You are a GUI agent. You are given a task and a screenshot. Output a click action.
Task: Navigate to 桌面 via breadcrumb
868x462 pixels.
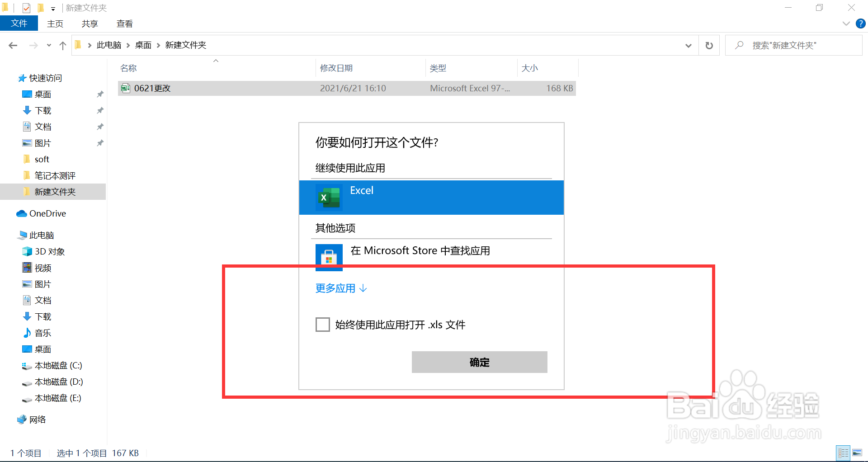point(143,45)
